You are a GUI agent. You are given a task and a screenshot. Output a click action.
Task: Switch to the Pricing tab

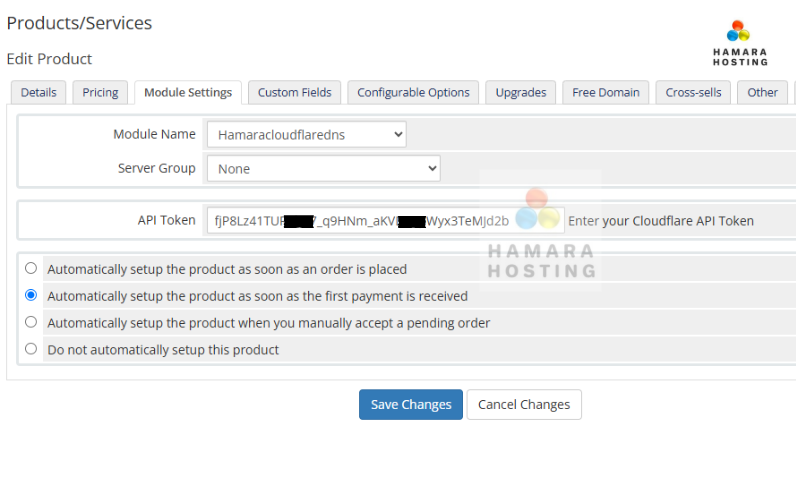pyautogui.click(x=100, y=92)
